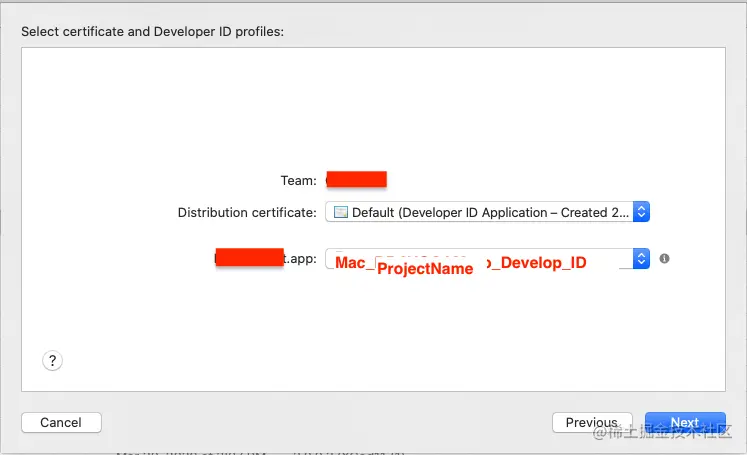The height and width of the screenshot is (455, 747).
Task: Click the certificate icon in Distribution dropdown
Action: tap(341, 212)
